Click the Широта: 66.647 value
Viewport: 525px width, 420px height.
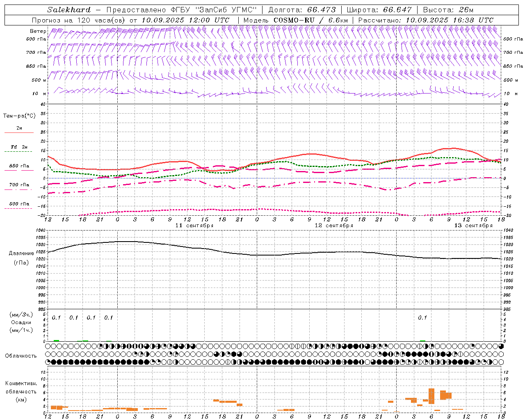click(x=379, y=10)
